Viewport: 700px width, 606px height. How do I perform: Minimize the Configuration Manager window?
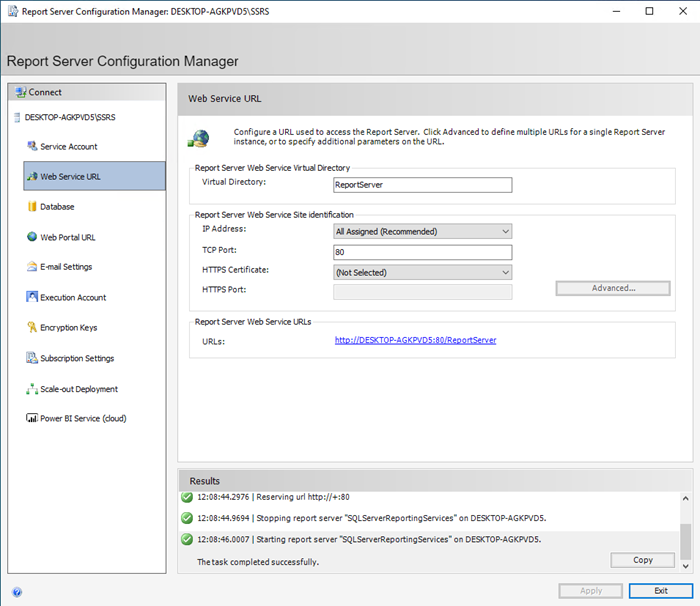pos(617,11)
